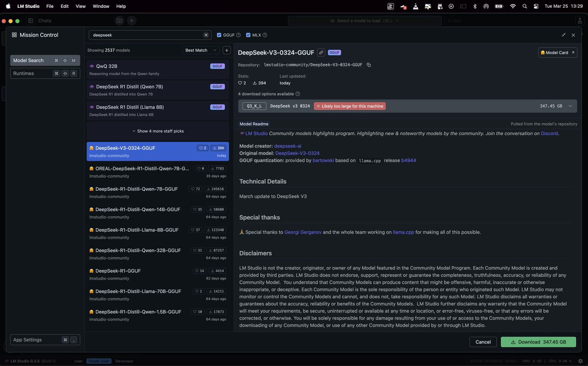The height and width of the screenshot is (366, 588).
Task: Open the View menu
Action: point(81,6)
